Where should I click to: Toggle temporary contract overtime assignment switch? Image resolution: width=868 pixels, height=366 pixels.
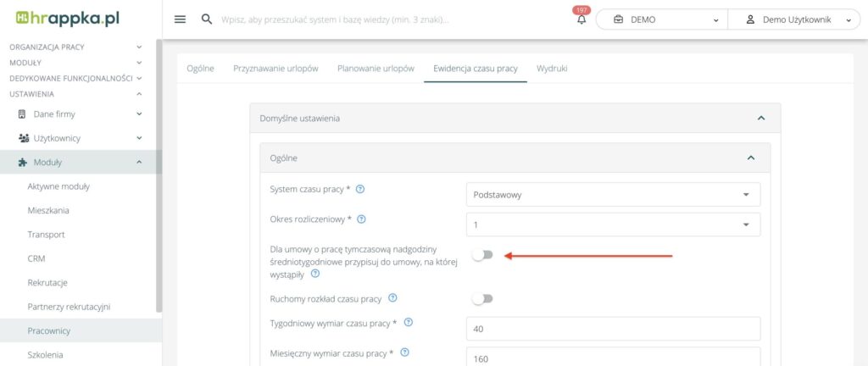482,255
